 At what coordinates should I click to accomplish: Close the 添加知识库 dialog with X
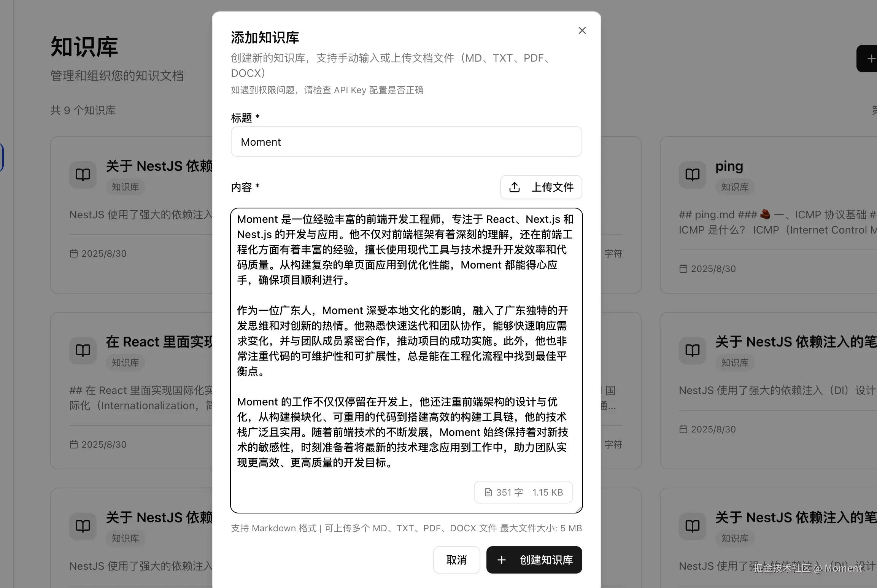pos(582,30)
